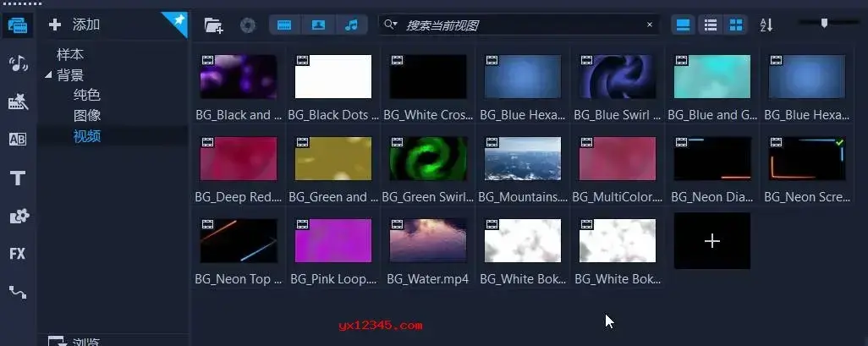
Task: Open the Sound library icon in sidebar
Action: [x=19, y=63]
